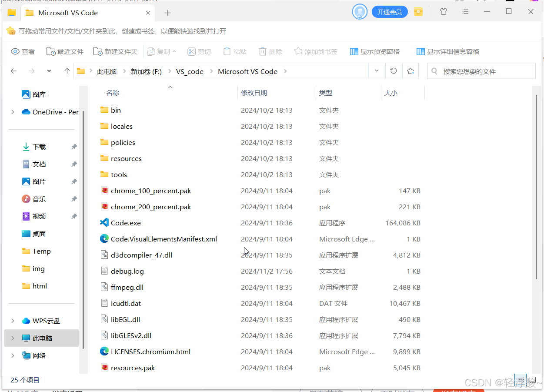Screen dimensions: 544x392
Task: Refresh the current folder view
Action: (394, 71)
